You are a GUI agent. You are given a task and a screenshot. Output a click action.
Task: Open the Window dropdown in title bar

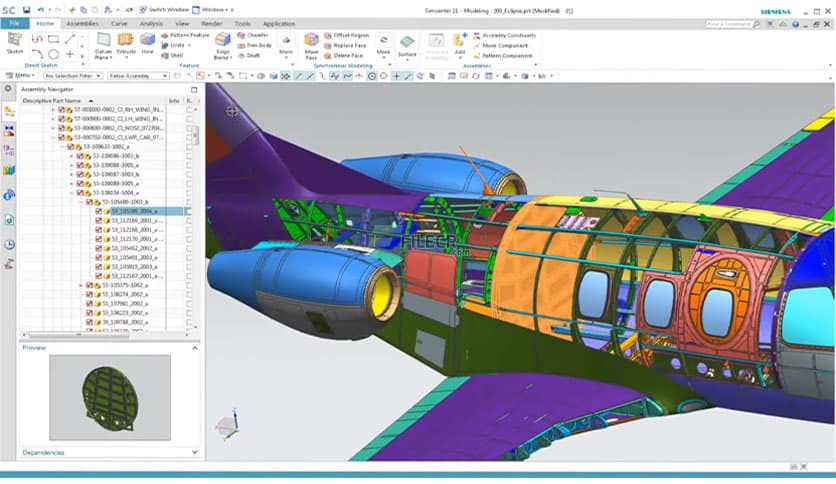[x=213, y=10]
